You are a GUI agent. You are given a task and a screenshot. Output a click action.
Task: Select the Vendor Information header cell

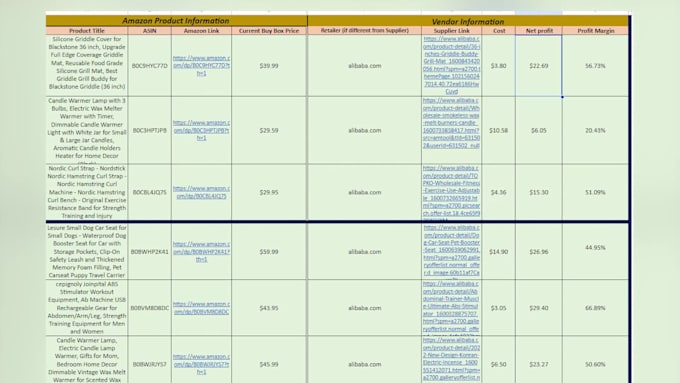468,21
